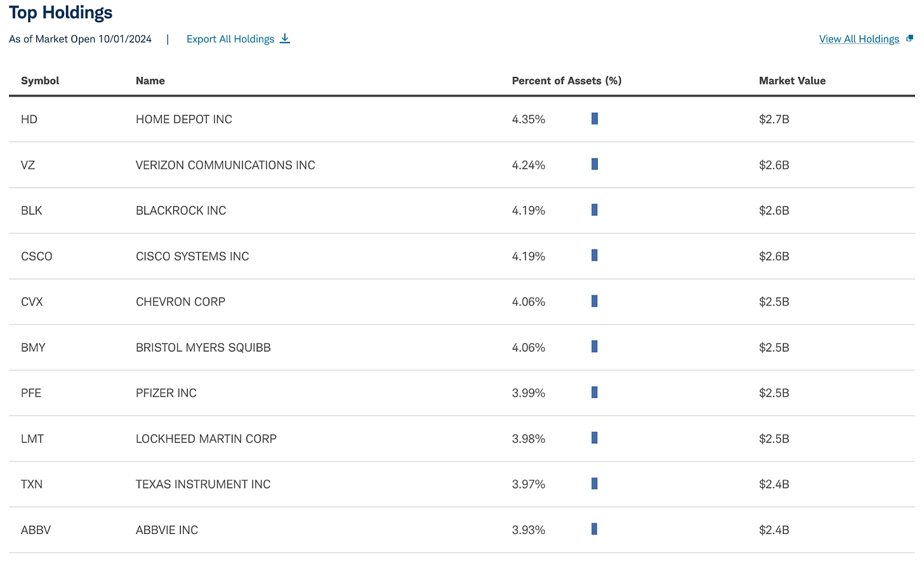The height and width of the screenshot is (567, 924).
Task: Click the Top Holdings heading
Action: 61,13
